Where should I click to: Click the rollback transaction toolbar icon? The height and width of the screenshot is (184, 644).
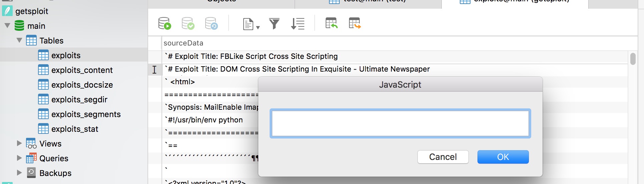(211, 23)
